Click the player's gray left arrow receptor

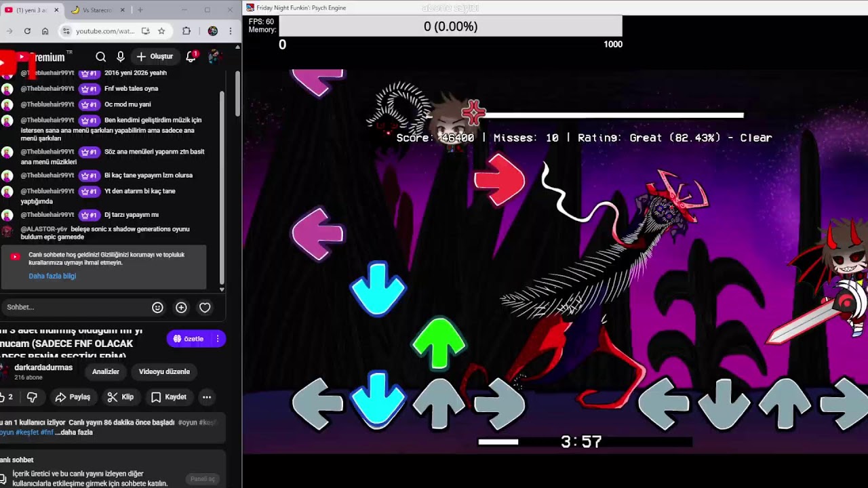[x=664, y=405]
